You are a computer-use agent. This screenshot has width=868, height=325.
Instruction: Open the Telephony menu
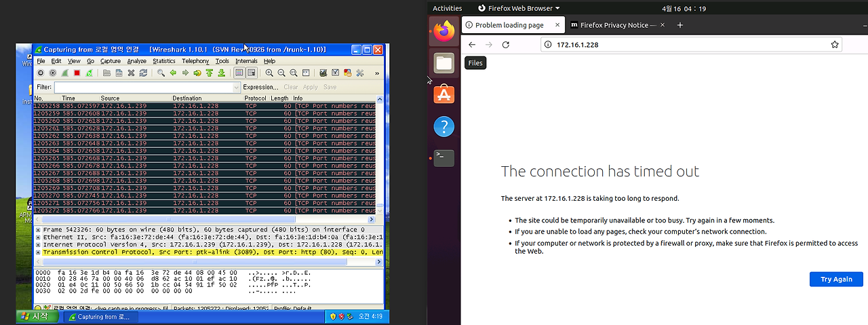[x=195, y=61]
